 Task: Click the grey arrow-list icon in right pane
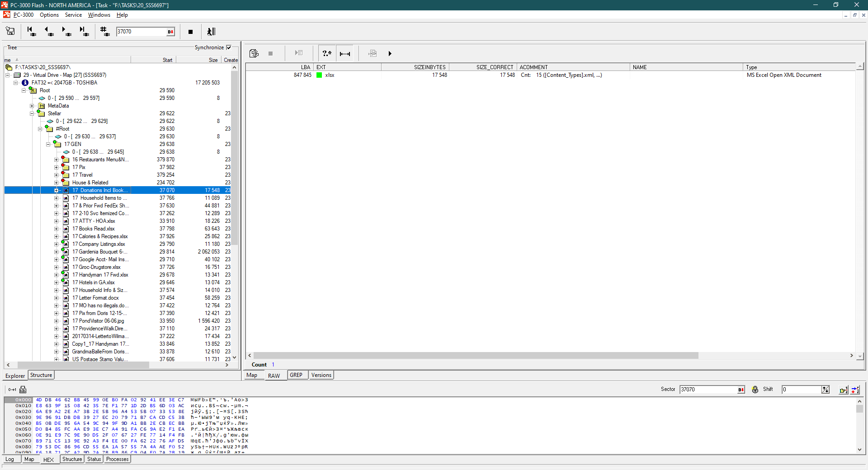(298, 53)
